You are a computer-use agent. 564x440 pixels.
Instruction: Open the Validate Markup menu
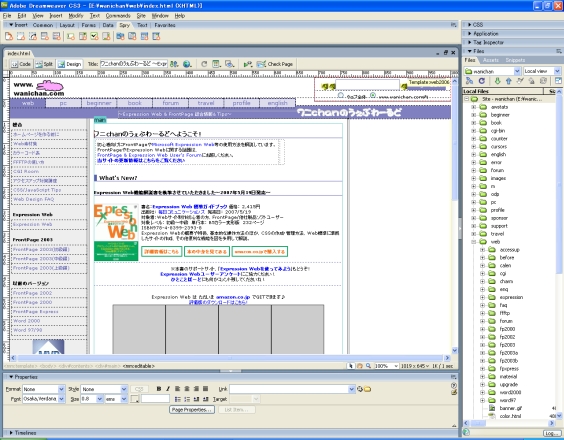pos(247,64)
